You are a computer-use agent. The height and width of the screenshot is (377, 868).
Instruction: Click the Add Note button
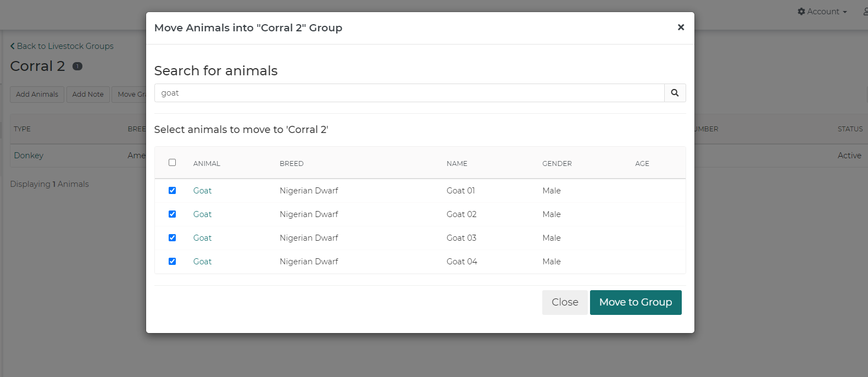[88, 95]
